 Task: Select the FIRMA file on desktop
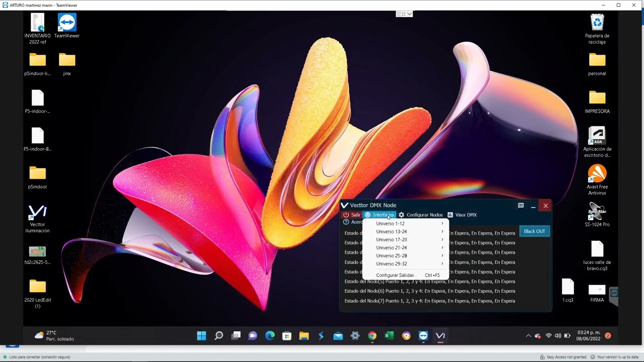597,293
